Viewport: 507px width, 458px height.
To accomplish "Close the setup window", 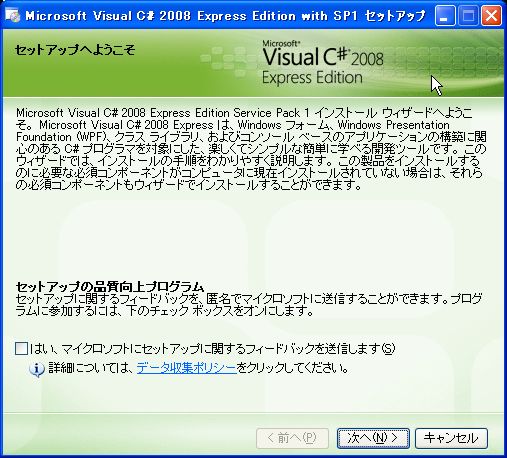I will 491,16.
